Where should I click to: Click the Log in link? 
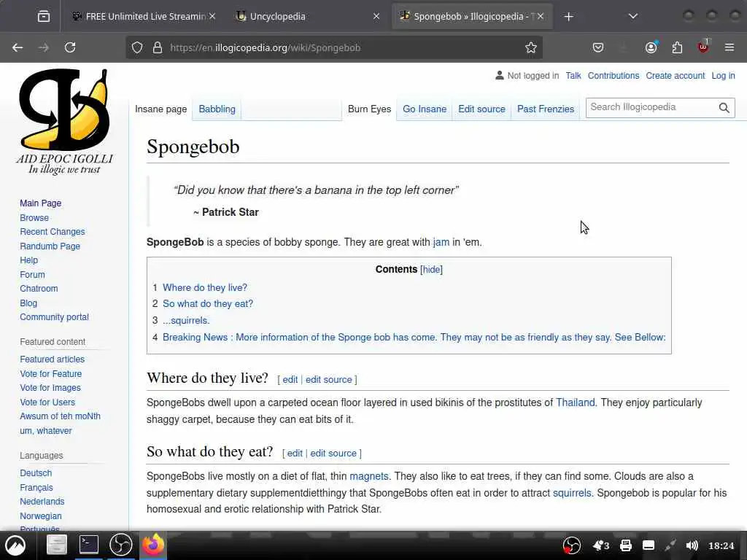click(x=723, y=76)
